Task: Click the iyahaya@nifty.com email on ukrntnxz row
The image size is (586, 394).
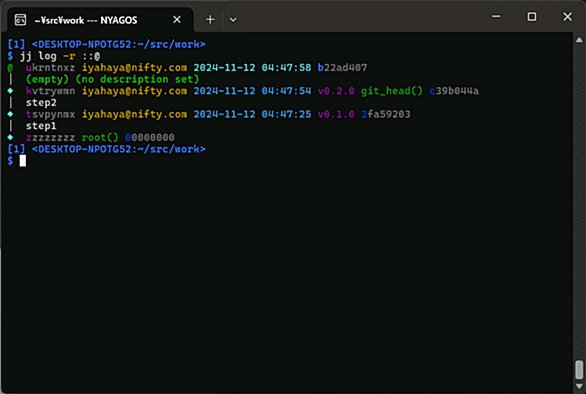Action: [134, 68]
